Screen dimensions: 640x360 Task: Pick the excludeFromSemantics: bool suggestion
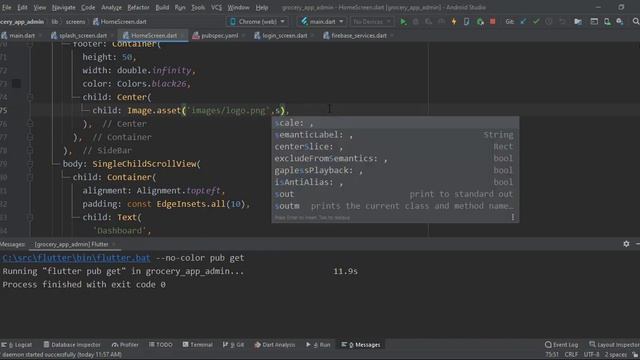pyautogui.click(x=396, y=158)
